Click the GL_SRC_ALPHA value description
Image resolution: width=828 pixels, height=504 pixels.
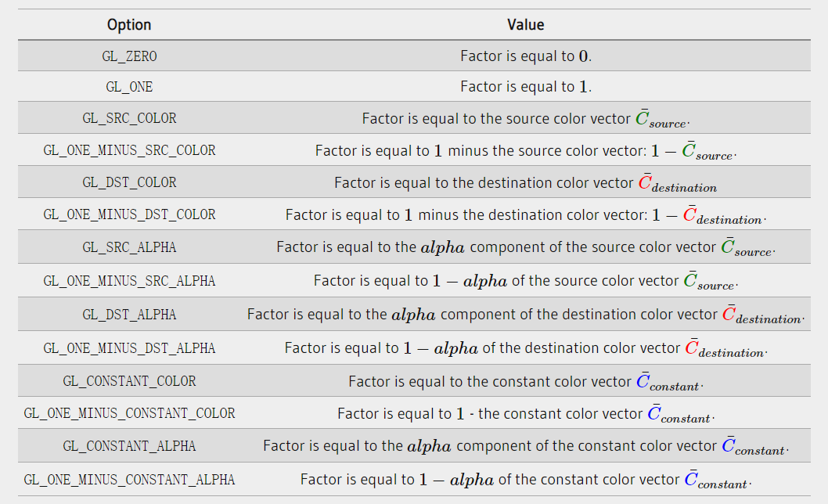[x=526, y=248]
